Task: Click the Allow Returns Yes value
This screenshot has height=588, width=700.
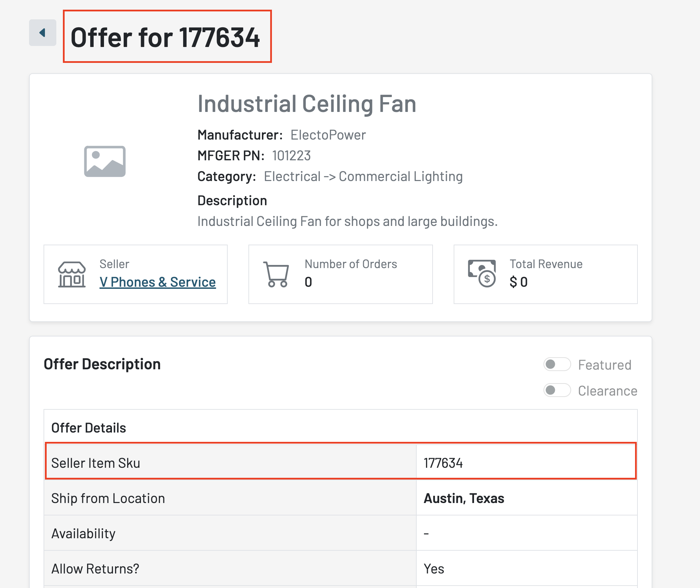Action: point(434,569)
